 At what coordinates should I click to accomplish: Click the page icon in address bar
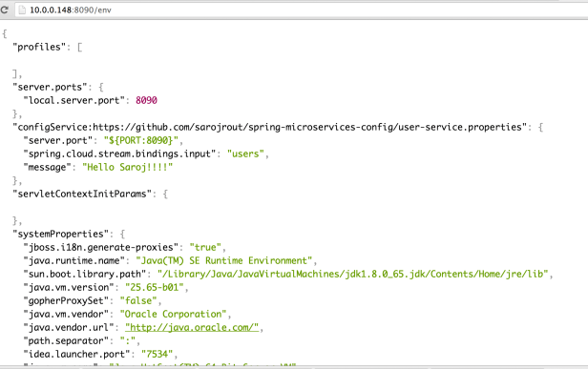pos(22,10)
